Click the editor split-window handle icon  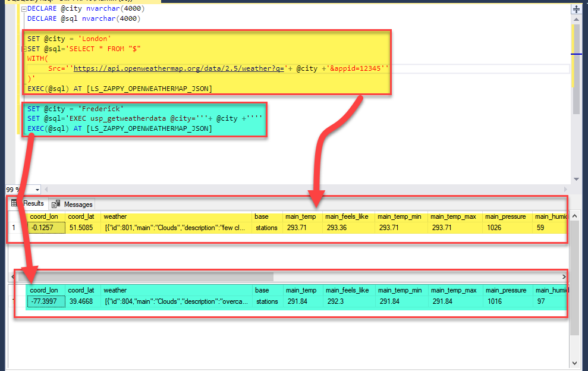[x=576, y=9]
